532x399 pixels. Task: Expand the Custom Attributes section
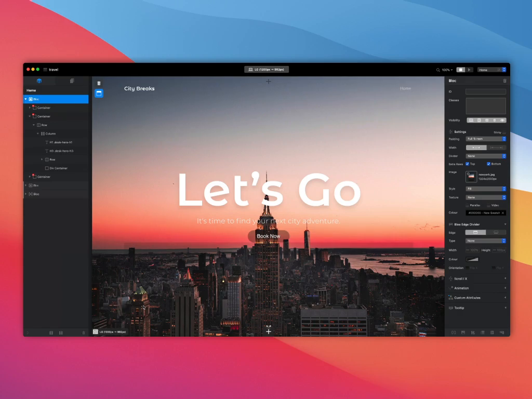click(505, 298)
